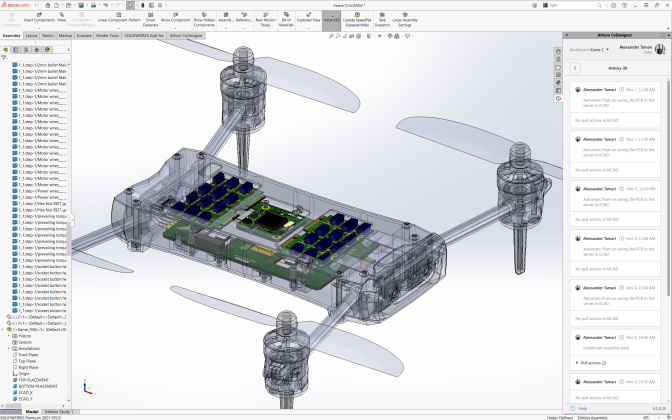Click the Altium CoDesigner history scrollbar
672x420 pixels.
tap(668, 190)
